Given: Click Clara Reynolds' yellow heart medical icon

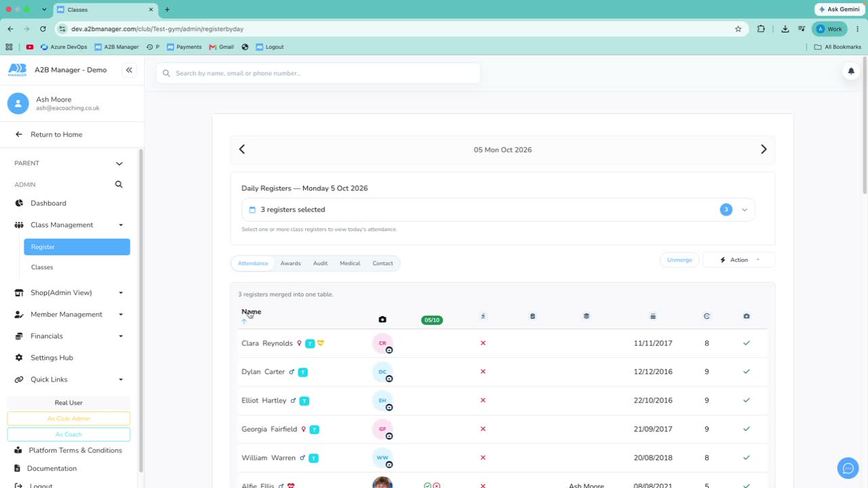Looking at the screenshot, I should coord(321,343).
